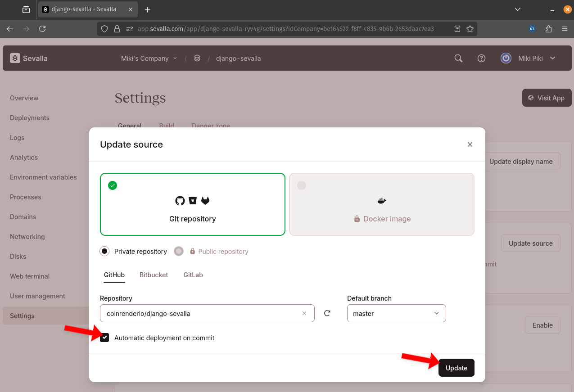The image size is (574, 392).
Task: Select the Docker image source option
Action: coord(381,204)
